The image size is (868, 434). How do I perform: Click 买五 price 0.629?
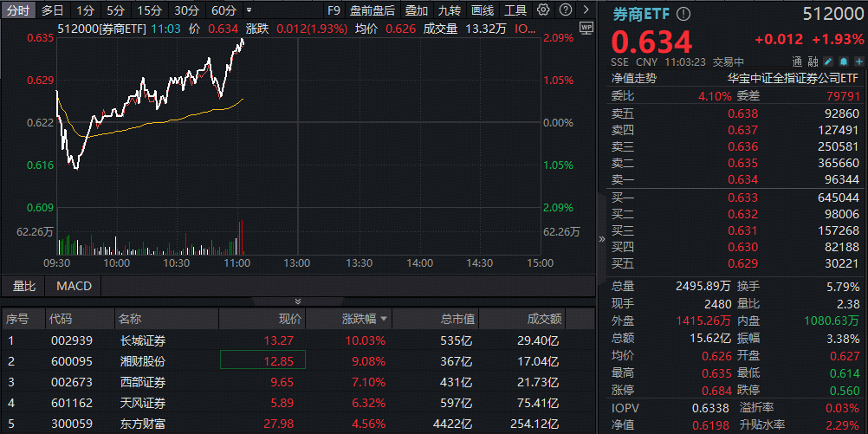pyautogui.click(x=743, y=264)
